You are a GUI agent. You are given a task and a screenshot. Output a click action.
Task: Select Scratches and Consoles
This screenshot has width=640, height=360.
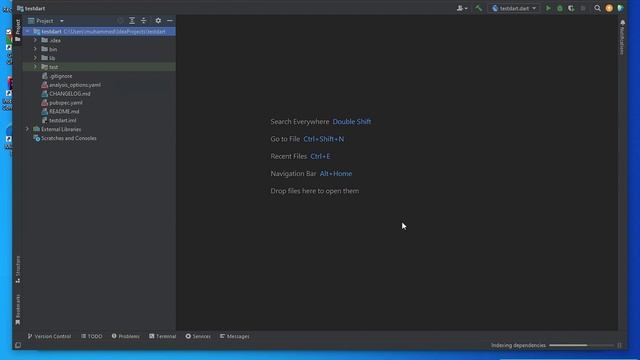(x=69, y=138)
